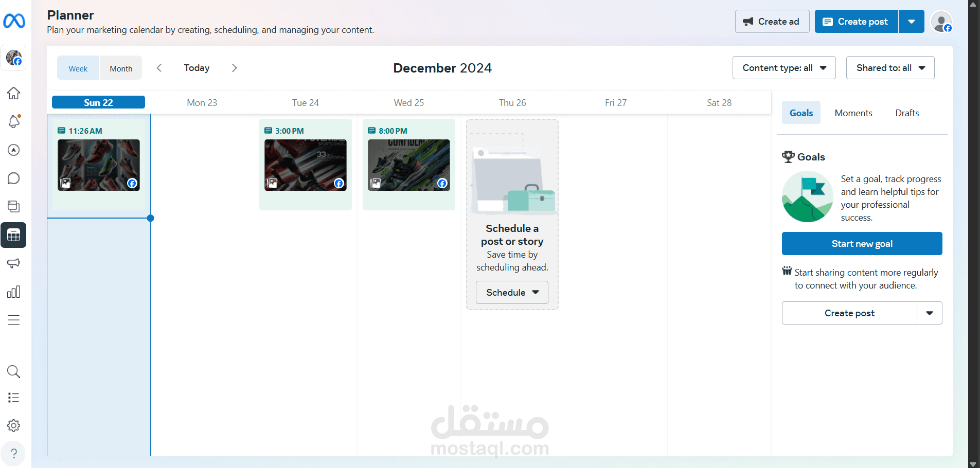Open Notifications bell icon

pyautogui.click(x=14, y=121)
